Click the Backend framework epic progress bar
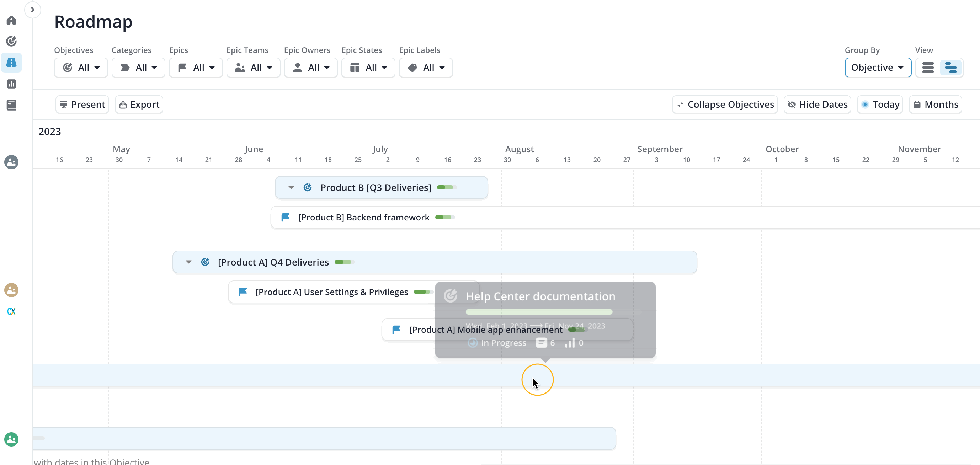The image size is (980, 465). point(445,218)
